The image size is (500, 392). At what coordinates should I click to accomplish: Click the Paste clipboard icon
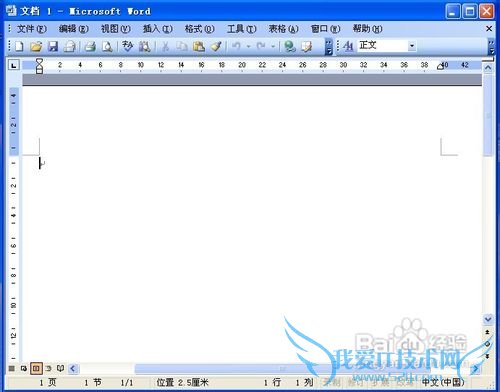[x=199, y=46]
